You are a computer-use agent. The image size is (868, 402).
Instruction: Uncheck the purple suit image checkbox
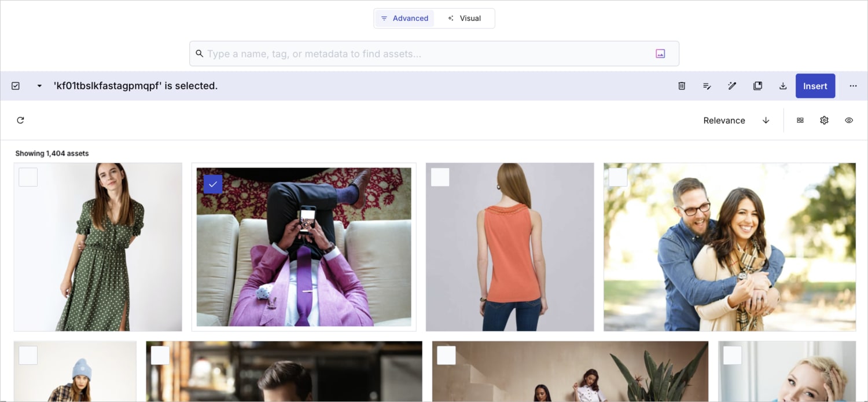coord(213,184)
